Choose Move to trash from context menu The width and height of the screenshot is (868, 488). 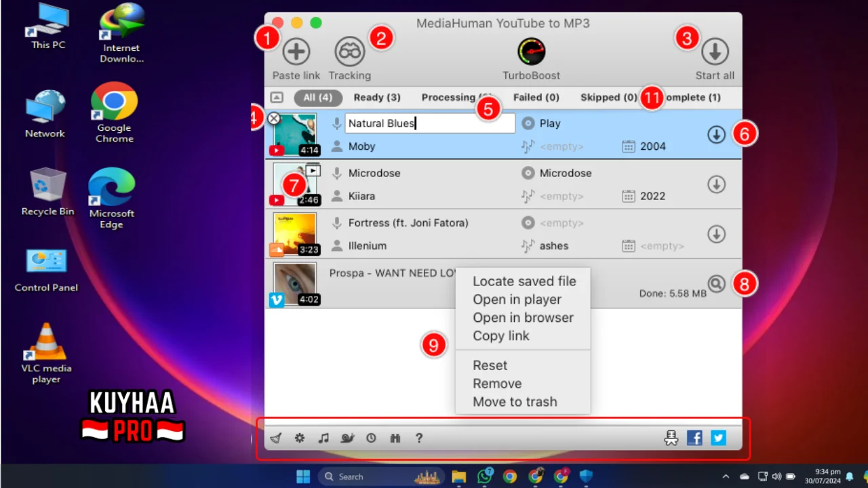point(515,402)
